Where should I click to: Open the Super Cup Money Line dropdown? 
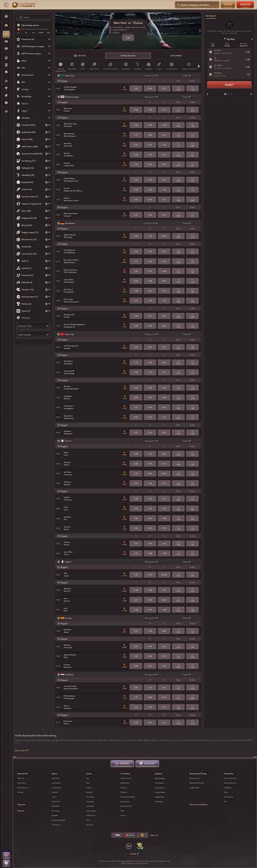point(151,75)
